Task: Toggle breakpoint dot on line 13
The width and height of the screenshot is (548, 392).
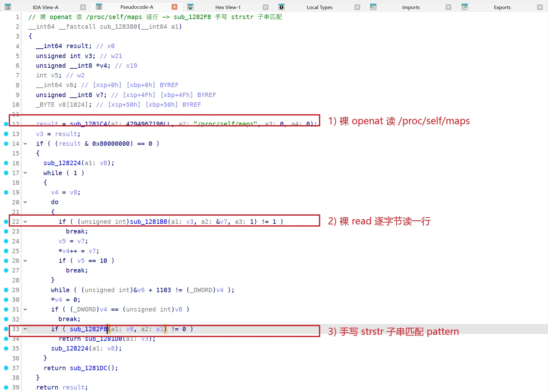Action: (6, 134)
